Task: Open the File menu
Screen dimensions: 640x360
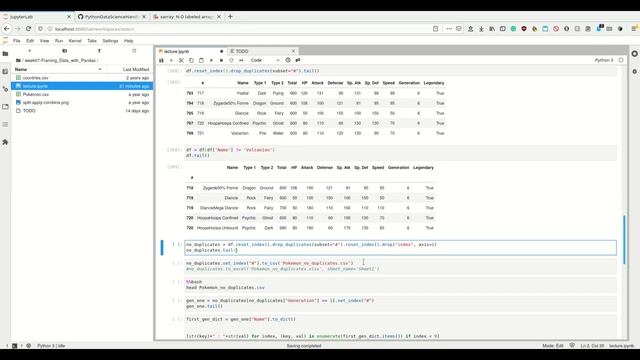Action: pyautogui.click(x=17, y=41)
